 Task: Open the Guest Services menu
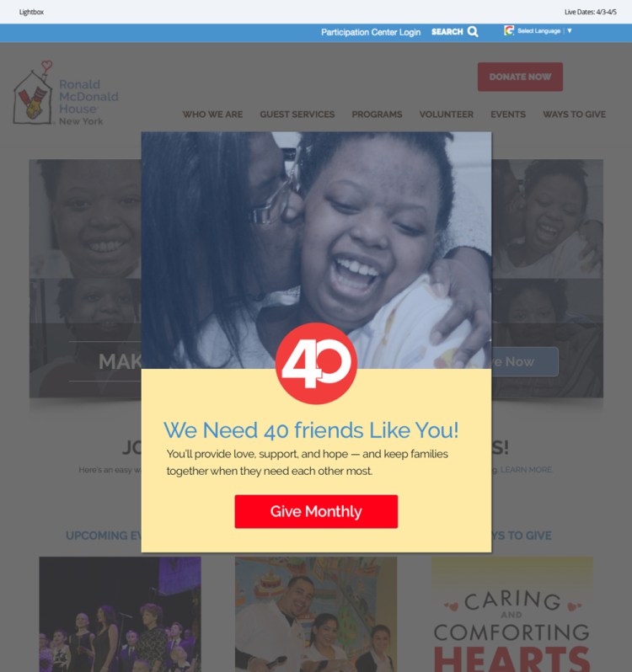pos(297,115)
